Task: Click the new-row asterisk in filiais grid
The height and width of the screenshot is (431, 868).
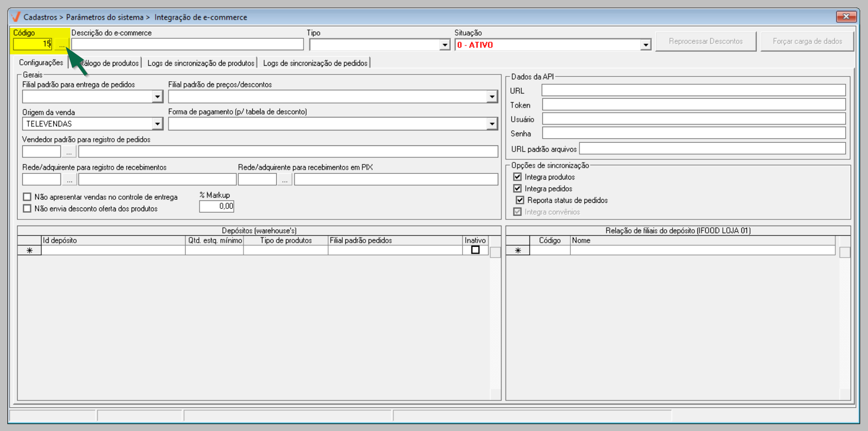Action: pyautogui.click(x=517, y=250)
